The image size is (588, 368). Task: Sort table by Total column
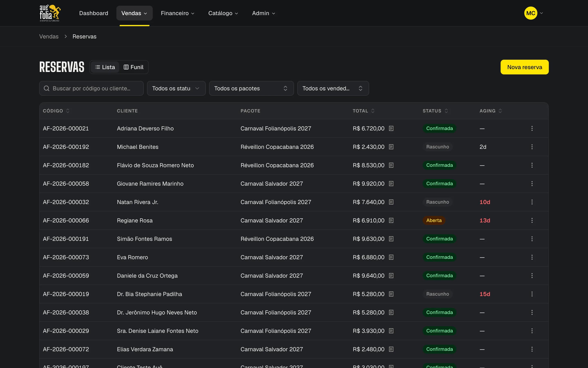363,111
